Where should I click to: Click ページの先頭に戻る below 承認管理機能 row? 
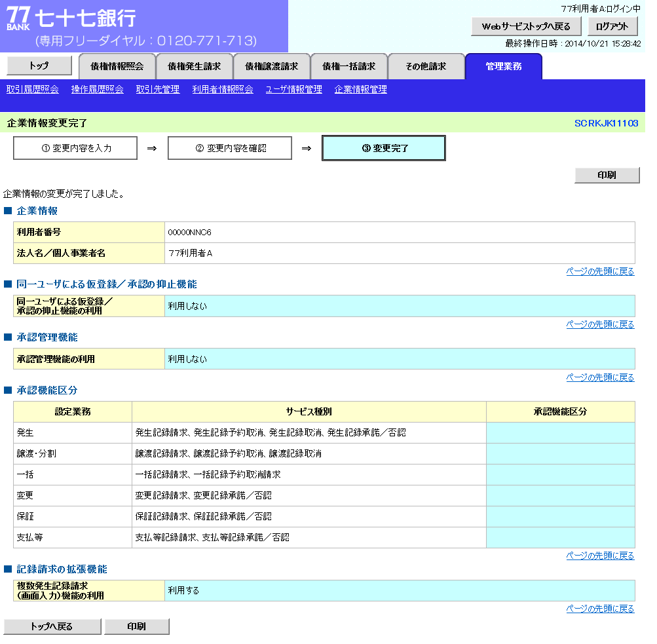coord(600,377)
